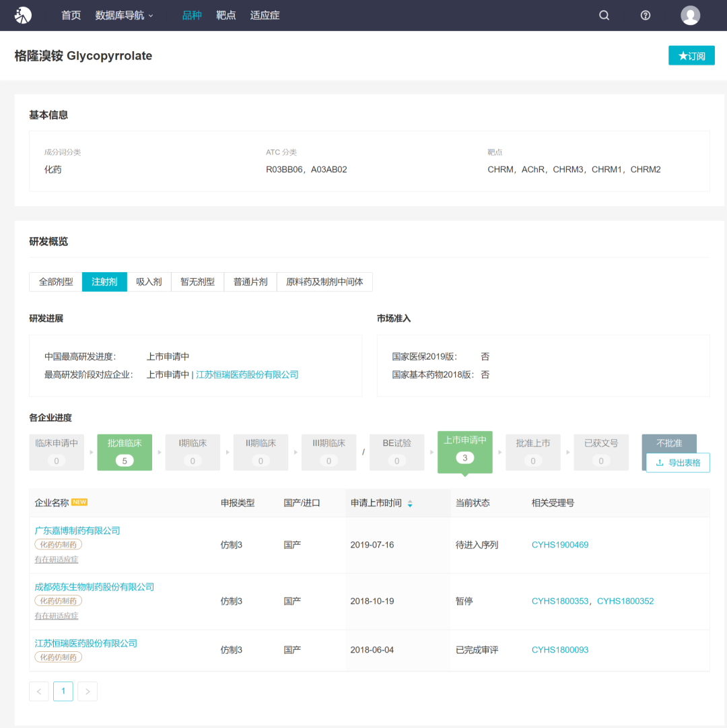Open application number CYHS1800352
Viewport: 727px width, 728px height.
(x=625, y=601)
